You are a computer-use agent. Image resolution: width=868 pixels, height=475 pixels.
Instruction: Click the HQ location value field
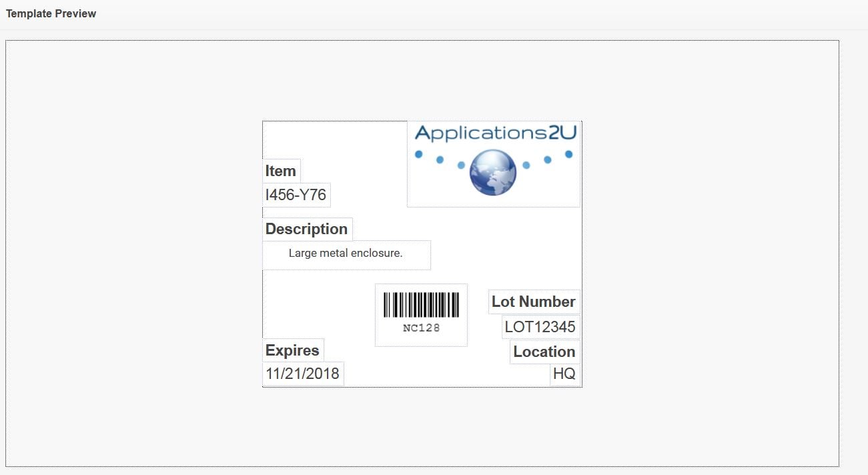(x=564, y=374)
